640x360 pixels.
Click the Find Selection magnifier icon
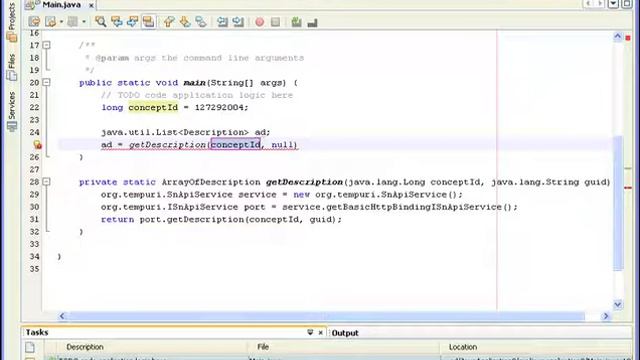coord(100,22)
